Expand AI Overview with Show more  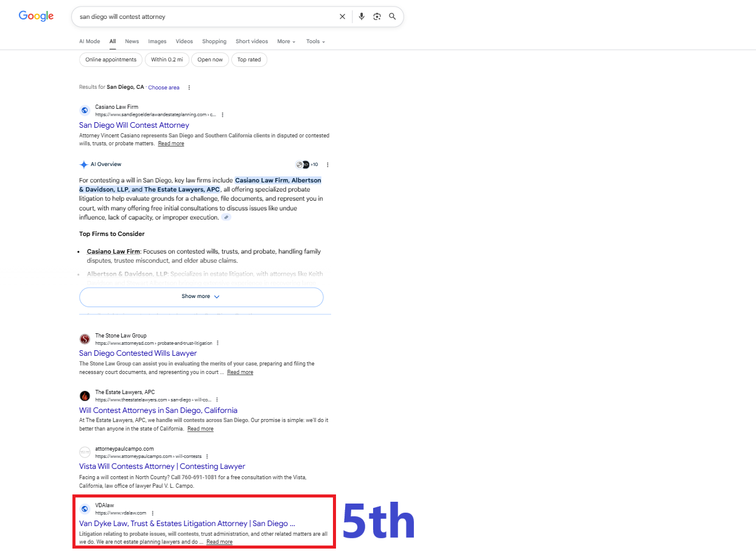(x=201, y=297)
